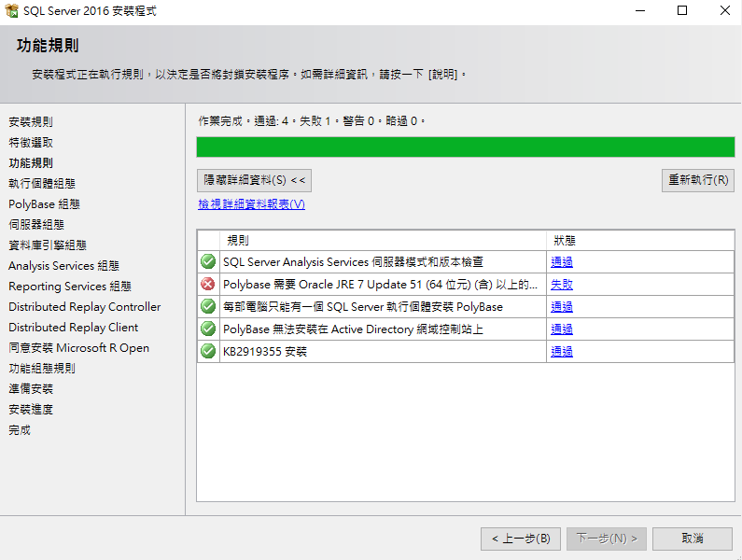
Task: Go back with 上一步(B) button
Action: click(x=521, y=539)
